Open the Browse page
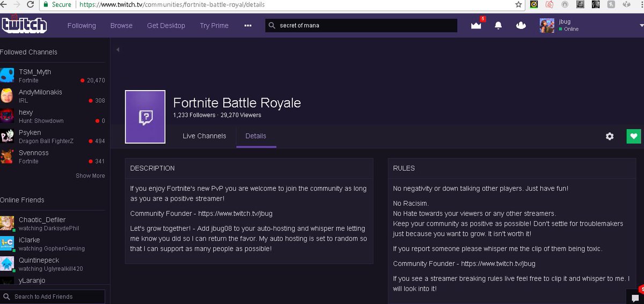This screenshot has width=644, height=304. coord(121,26)
